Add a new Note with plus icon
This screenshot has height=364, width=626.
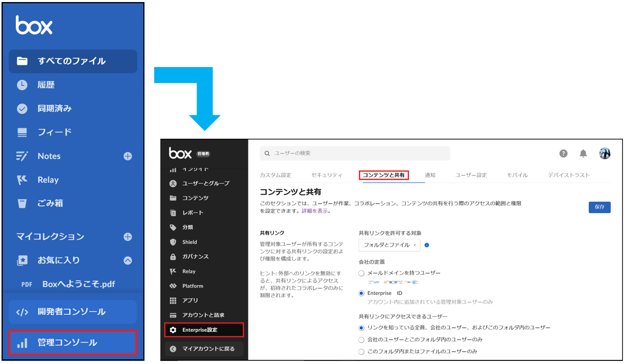point(128,156)
